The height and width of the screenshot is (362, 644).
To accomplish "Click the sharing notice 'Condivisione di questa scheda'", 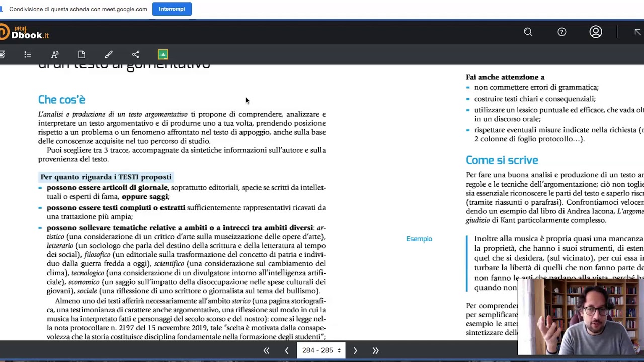I will click(x=78, y=9).
